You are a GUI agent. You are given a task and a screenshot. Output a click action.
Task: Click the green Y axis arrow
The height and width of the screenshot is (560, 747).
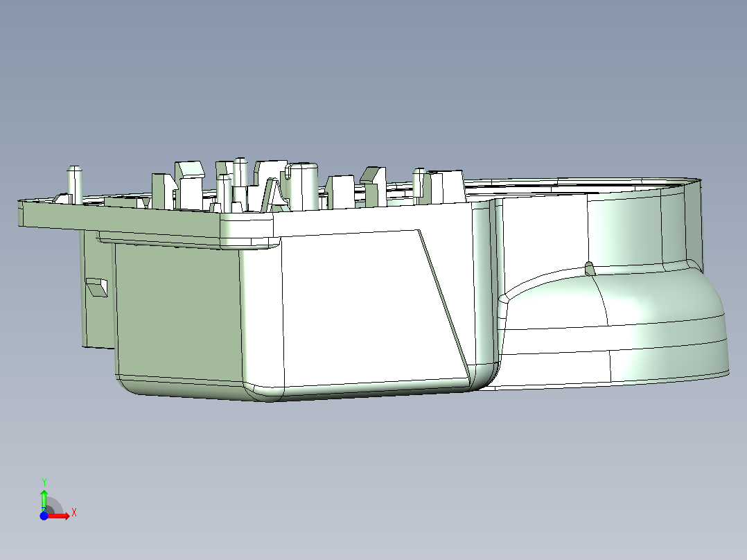(44, 500)
